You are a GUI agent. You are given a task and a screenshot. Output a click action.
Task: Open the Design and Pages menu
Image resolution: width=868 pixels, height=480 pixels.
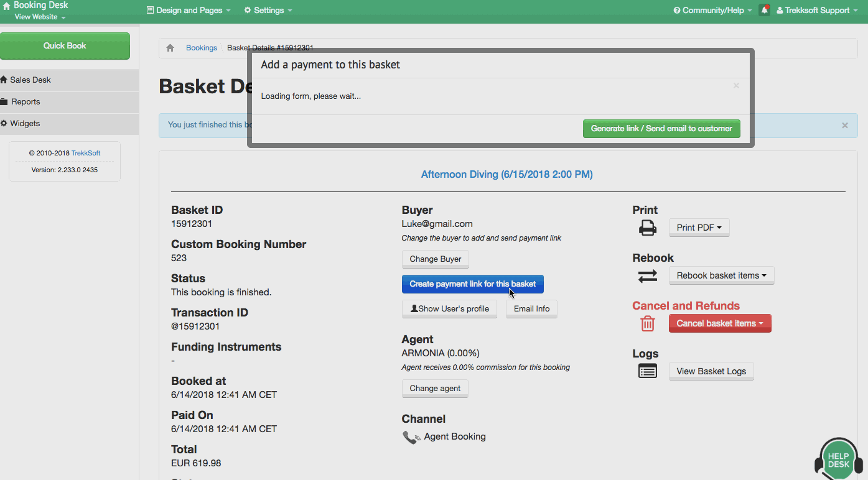tap(189, 10)
